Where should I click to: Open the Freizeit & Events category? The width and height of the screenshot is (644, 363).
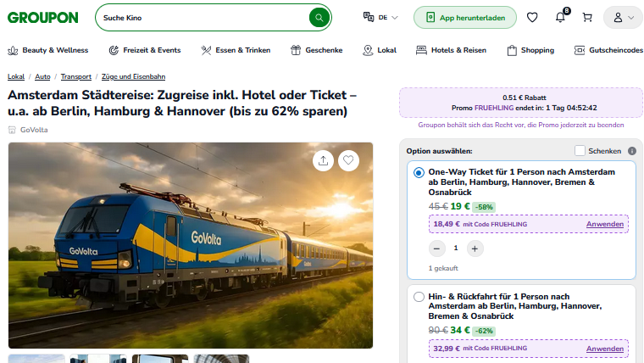pos(145,50)
